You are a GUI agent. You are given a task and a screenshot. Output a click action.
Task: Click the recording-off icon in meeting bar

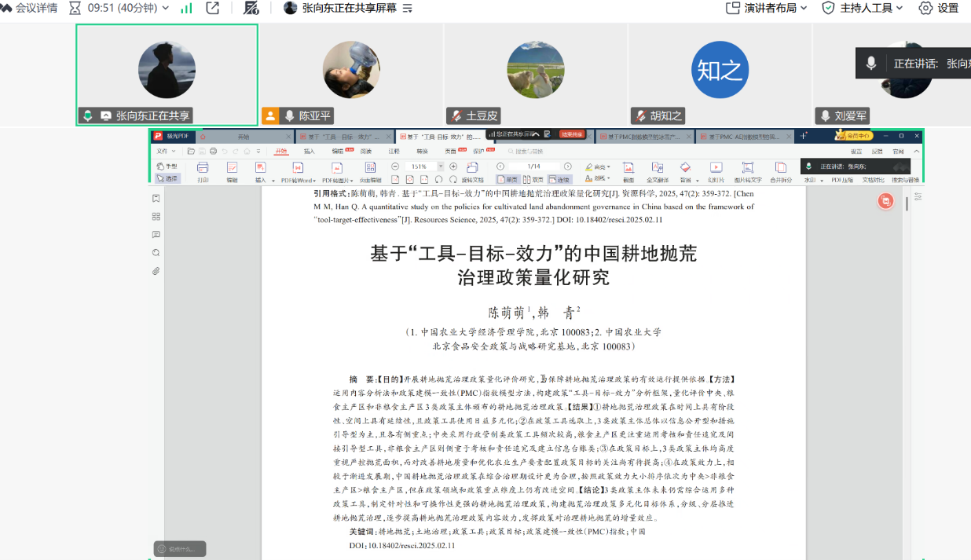[x=251, y=8]
